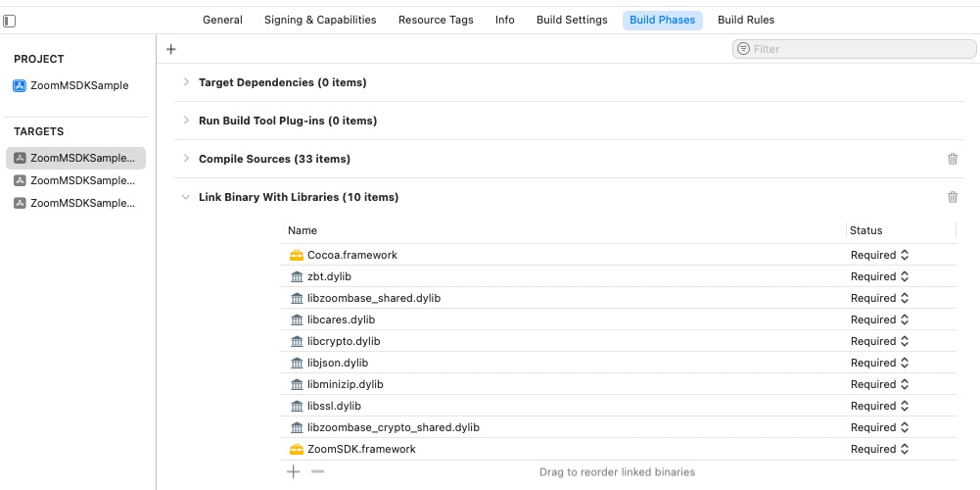Click the Status column header

coord(866,231)
